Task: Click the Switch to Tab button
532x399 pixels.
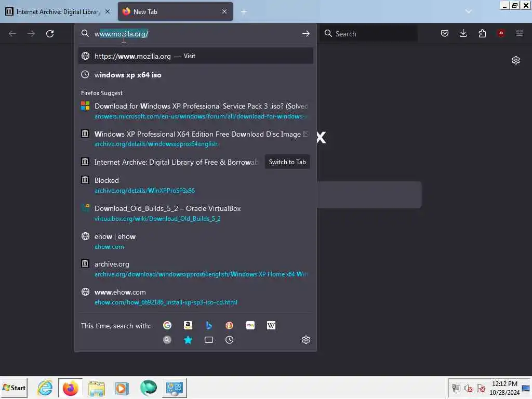Action: click(287, 162)
